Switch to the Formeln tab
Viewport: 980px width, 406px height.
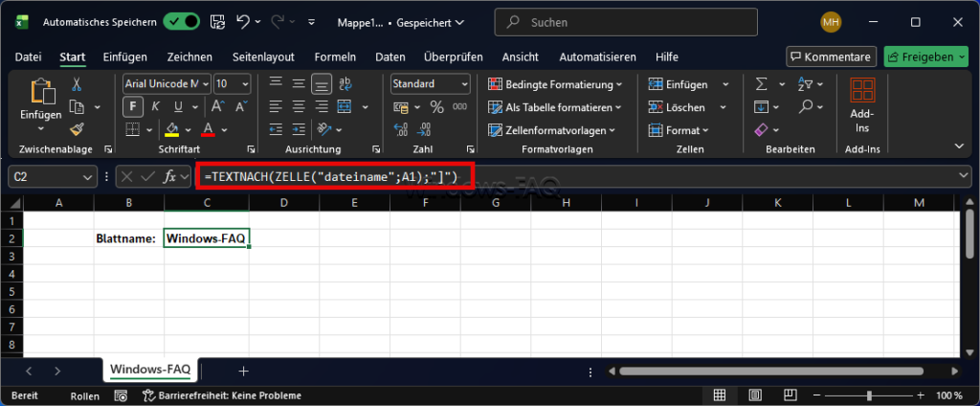click(335, 56)
